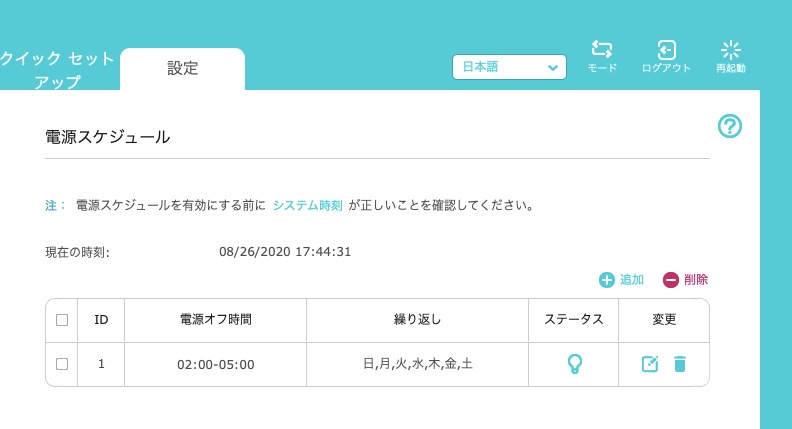
Task: Edit schedule entry 1 with pencil icon
Action: (650, 364)
